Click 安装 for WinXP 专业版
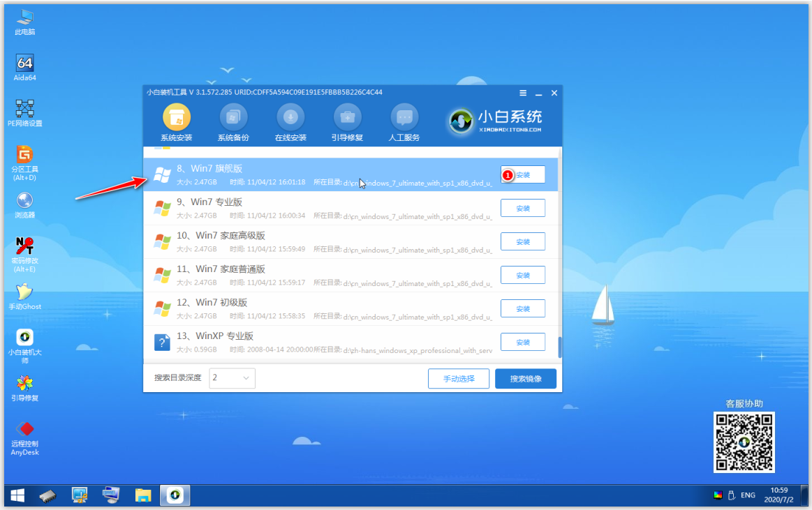812x510 pixels. coord(522,342)
